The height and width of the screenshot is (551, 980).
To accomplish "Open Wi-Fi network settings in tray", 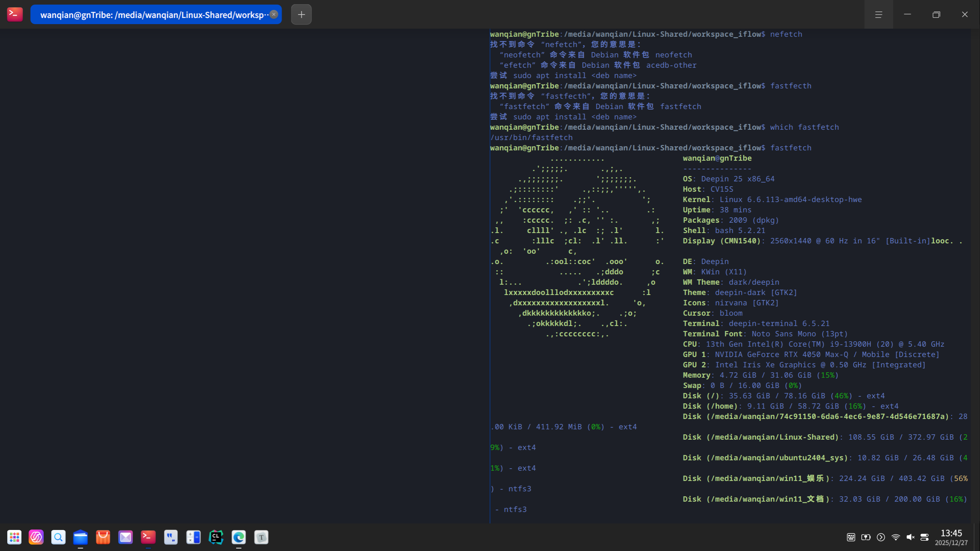I will [896, 537].
